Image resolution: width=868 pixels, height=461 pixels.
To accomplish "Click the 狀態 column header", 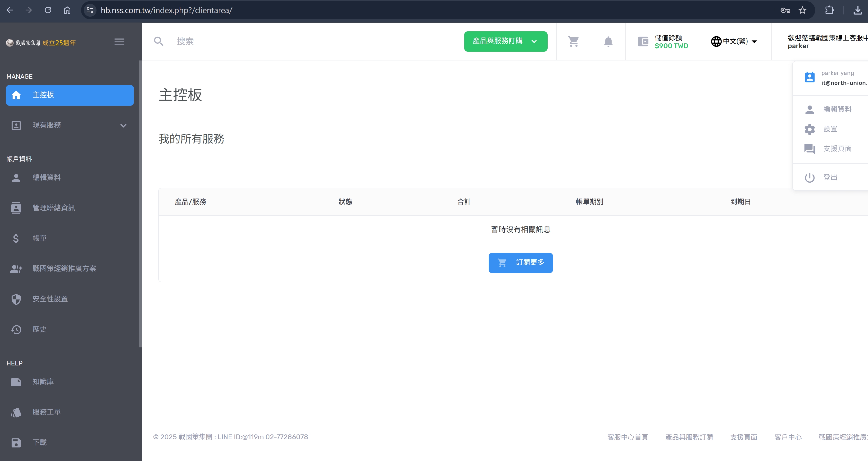I will click(x=345, y=202).
